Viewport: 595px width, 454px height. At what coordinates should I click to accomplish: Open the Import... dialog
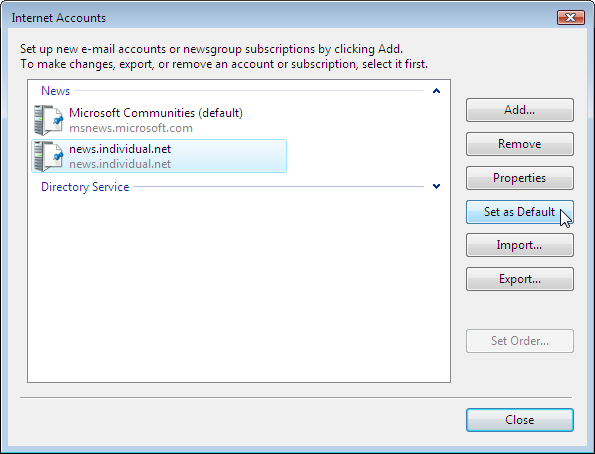coord(519,245)
